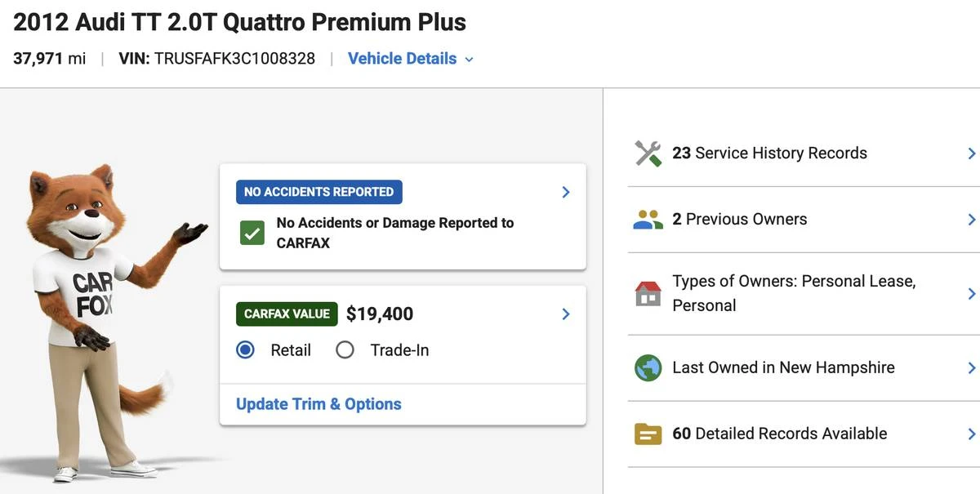
Task: Click the NO ACCIDENTS REPORTED blue badge
Action: coord(318,192)
